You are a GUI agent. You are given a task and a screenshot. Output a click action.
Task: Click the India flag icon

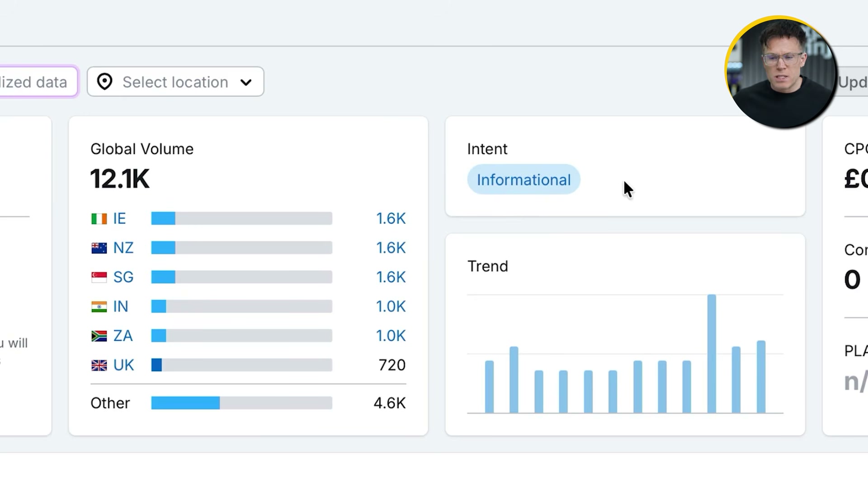(x=99, y=306)
